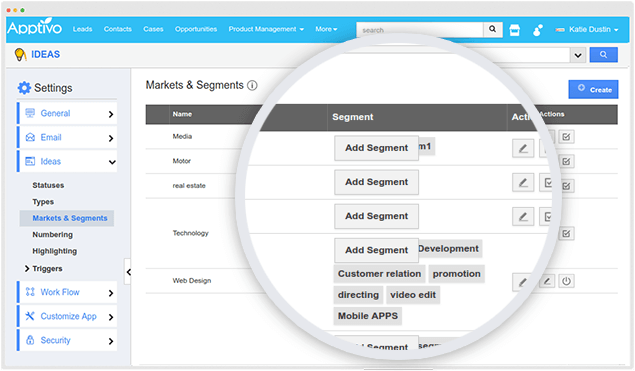This screenshot has width=635, height=371.
Task: Open the Security settings section
Action: 67,340
